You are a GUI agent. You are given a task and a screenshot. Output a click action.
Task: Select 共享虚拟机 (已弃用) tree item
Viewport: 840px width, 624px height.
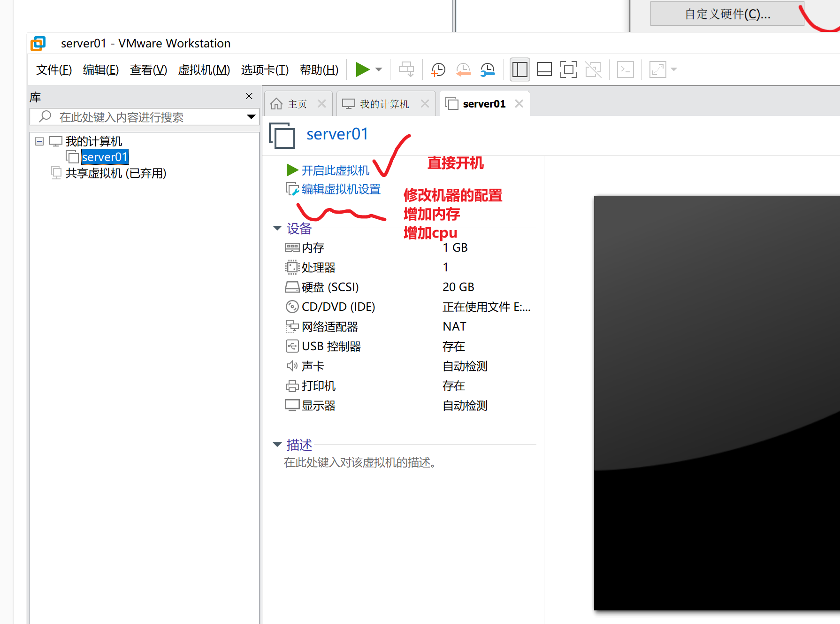pos(115,173)
